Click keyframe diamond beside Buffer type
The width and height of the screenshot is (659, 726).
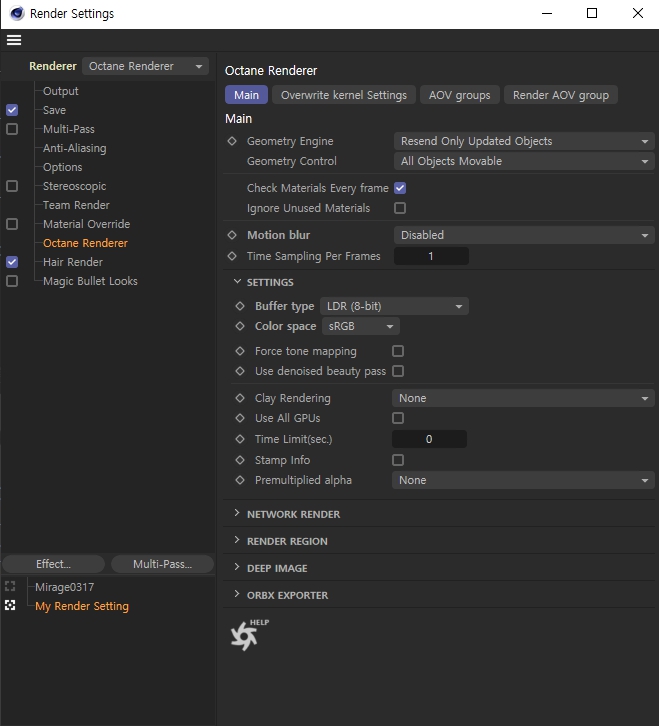click(240, 306)
